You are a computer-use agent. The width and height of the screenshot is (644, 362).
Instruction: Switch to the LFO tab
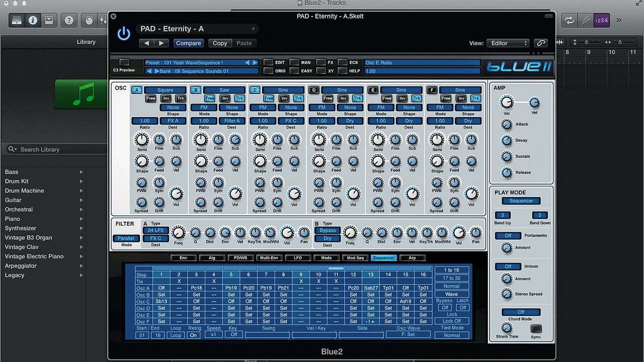pyautogui.click(x=297, y=258)
